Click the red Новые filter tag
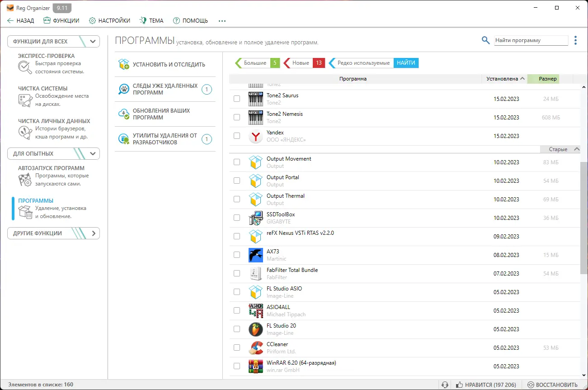 tap(304, 63)
